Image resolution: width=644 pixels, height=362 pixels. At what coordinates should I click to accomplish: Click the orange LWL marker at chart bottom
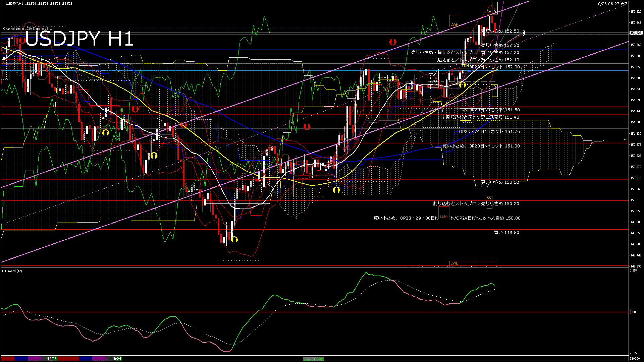click(454, 263)
